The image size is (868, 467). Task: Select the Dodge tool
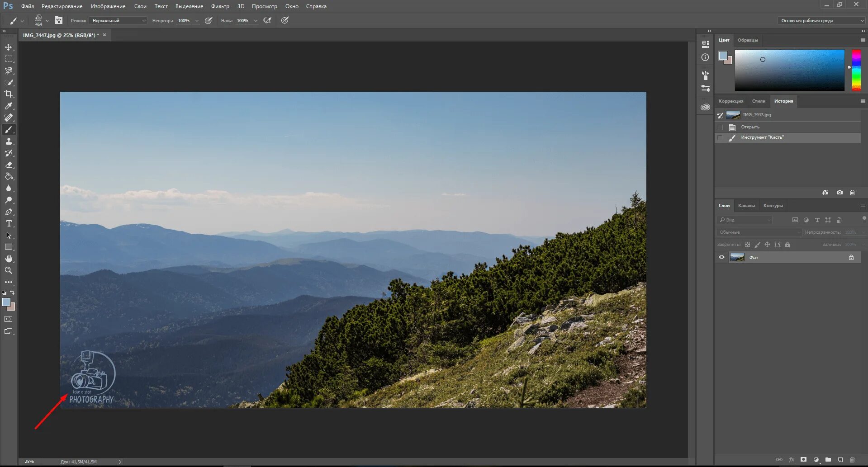9,200
